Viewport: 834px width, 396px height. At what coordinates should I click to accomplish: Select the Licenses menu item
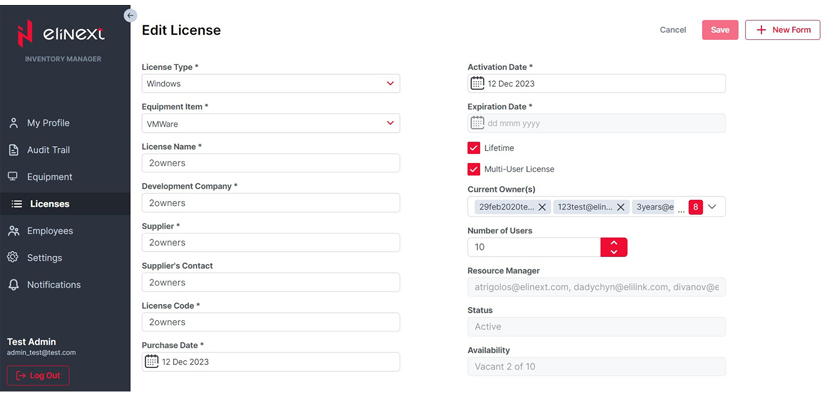coord(65,204)
